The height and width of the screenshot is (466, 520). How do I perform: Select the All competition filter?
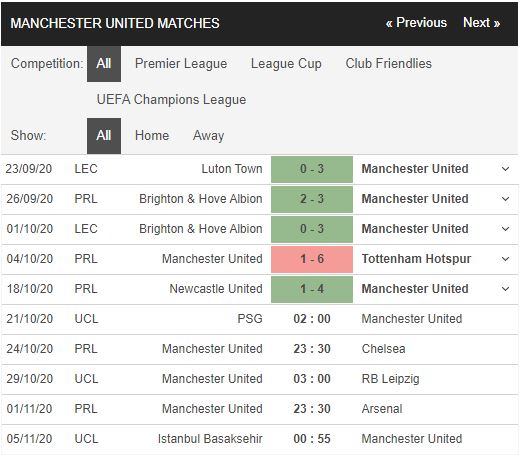click(x=104, y=64)
